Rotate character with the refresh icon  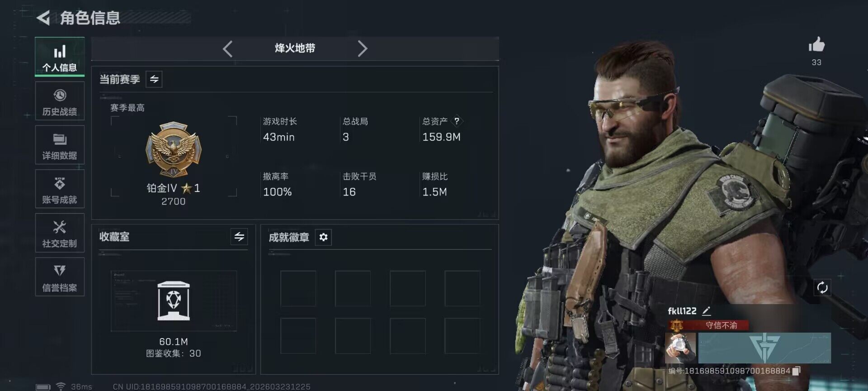coord(822,287)
